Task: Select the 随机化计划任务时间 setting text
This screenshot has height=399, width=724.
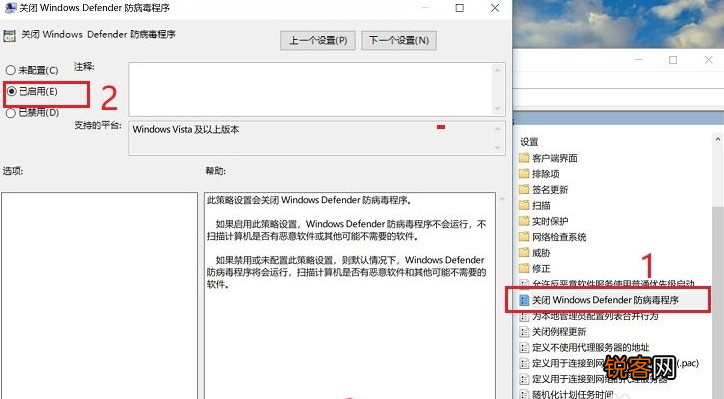Action: 573,394
